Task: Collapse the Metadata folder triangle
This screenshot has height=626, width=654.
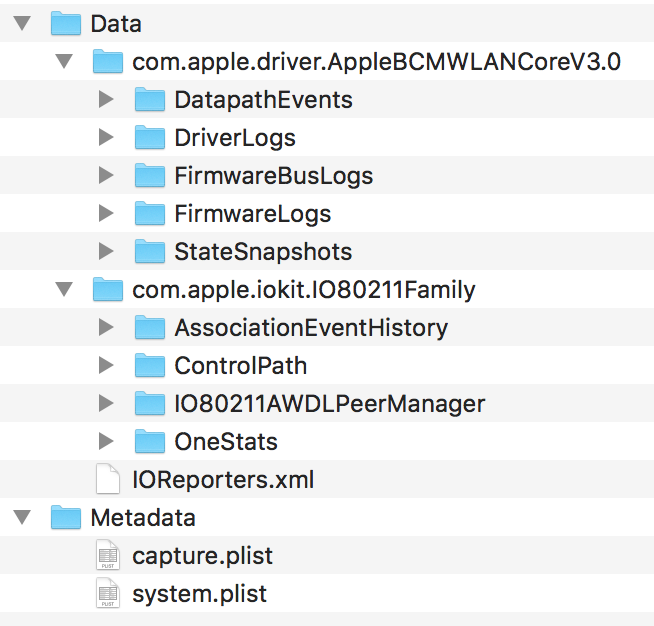Action: coord(23,518)
